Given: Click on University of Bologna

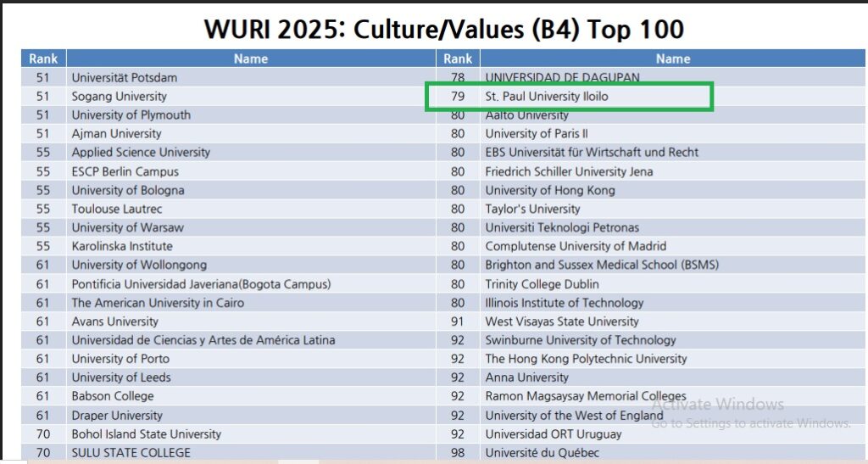Looking at the screenshot, I should click(128, 190).
